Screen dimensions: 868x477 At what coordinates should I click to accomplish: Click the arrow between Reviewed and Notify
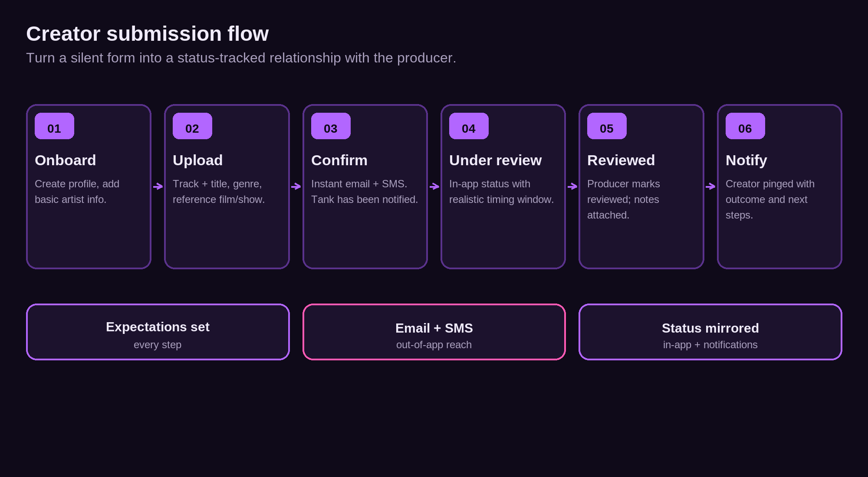710,186
